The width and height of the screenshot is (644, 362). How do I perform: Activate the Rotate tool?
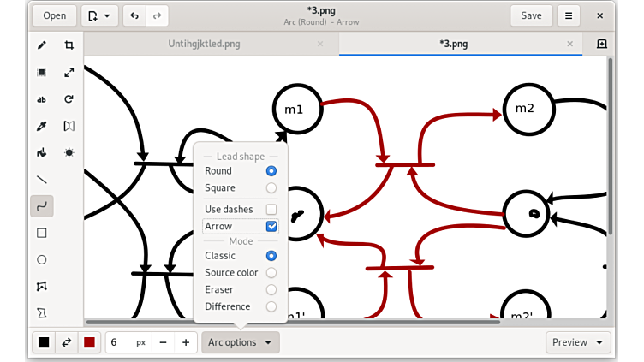[69, 99]
